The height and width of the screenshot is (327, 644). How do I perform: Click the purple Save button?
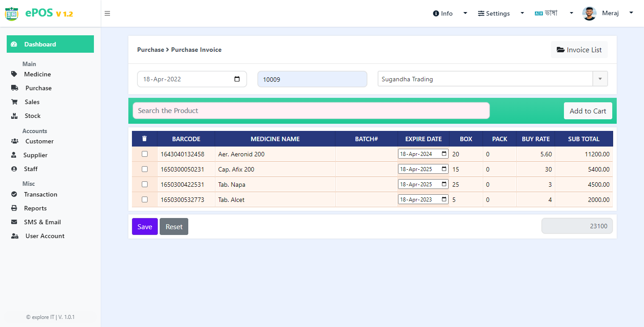click(145, 226)
